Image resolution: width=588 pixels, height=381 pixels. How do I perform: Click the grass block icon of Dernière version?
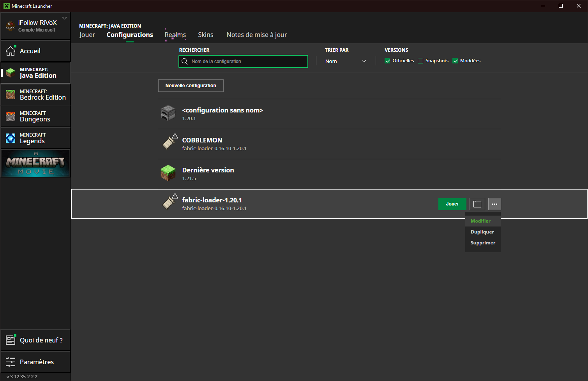[x=168, y=173]
